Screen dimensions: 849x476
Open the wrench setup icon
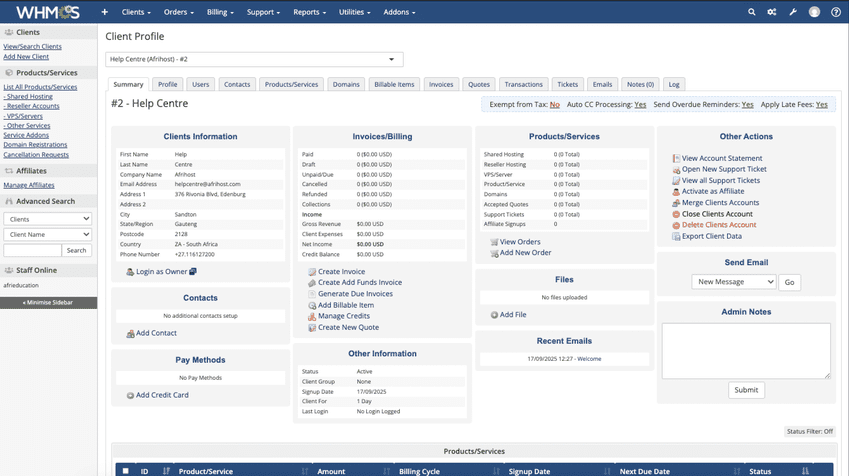click(x=793, y=12)
